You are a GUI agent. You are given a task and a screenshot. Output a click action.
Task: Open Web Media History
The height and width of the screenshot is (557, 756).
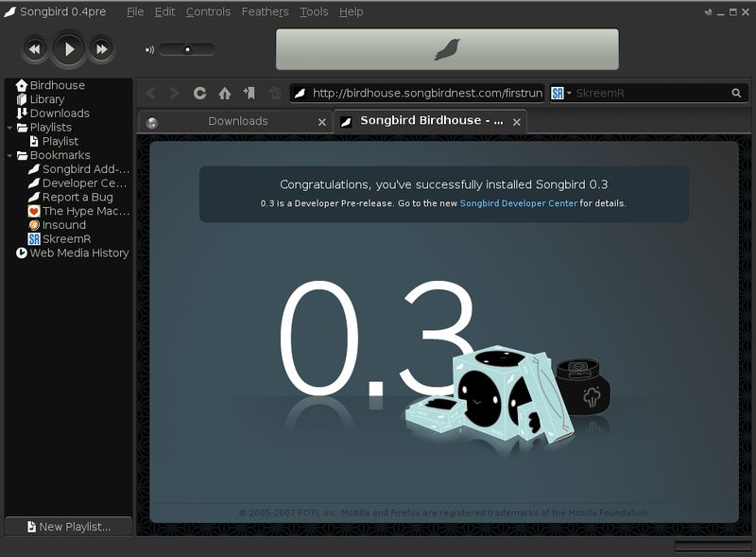point(78,253)
